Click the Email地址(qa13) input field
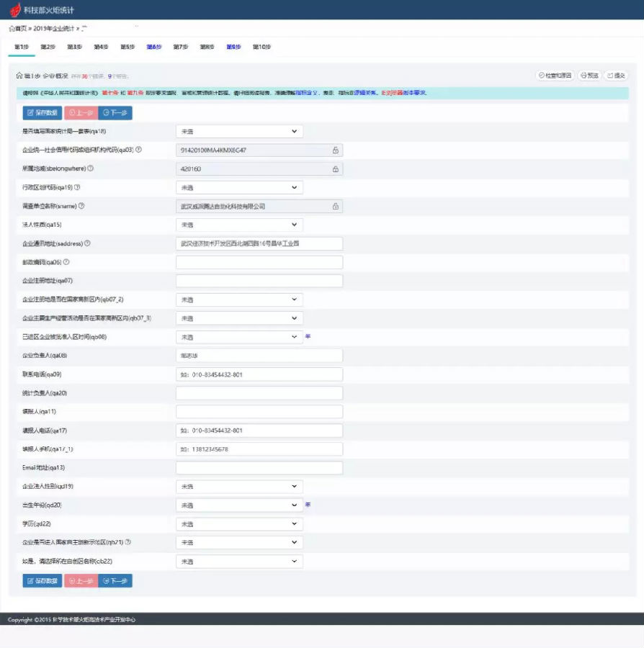Image resolution: width=644 pixels, height=648 pixels. point(259,468)
